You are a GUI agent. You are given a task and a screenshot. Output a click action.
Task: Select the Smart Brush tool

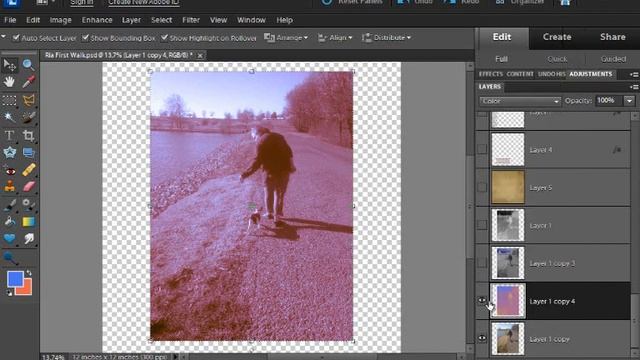pyautogui.click(x=28, y=205)
